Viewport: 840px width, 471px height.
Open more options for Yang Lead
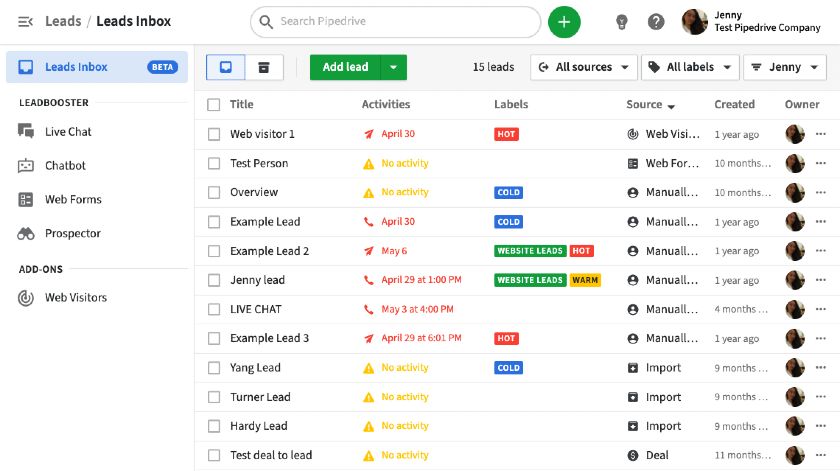tap(821, 368)
